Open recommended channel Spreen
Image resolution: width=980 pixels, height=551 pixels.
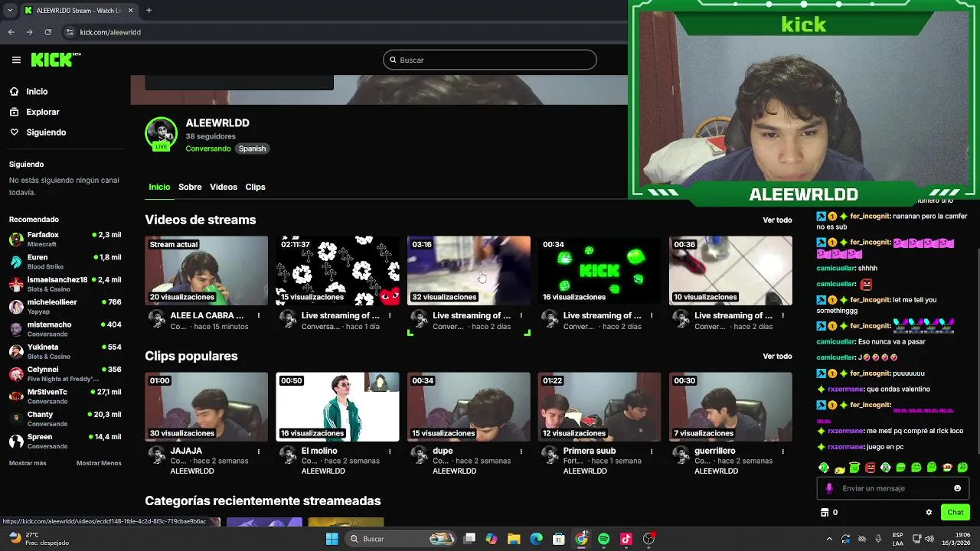coord(65,441)
